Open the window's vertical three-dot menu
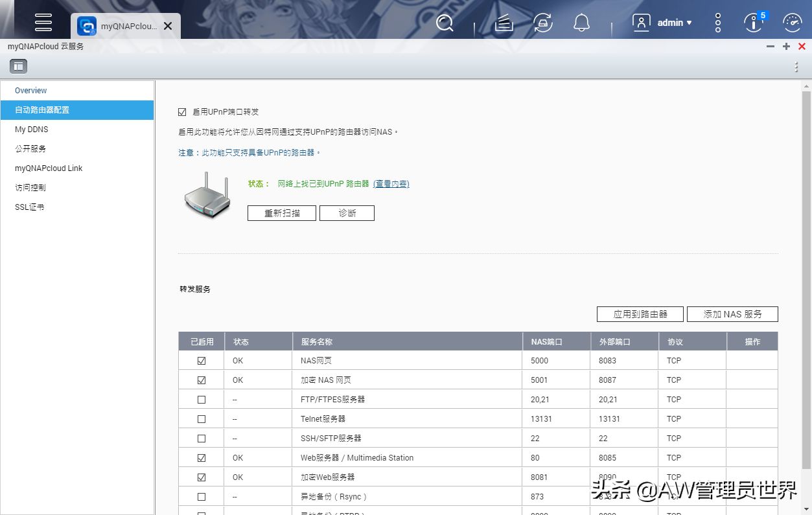 tap(796, 67)
